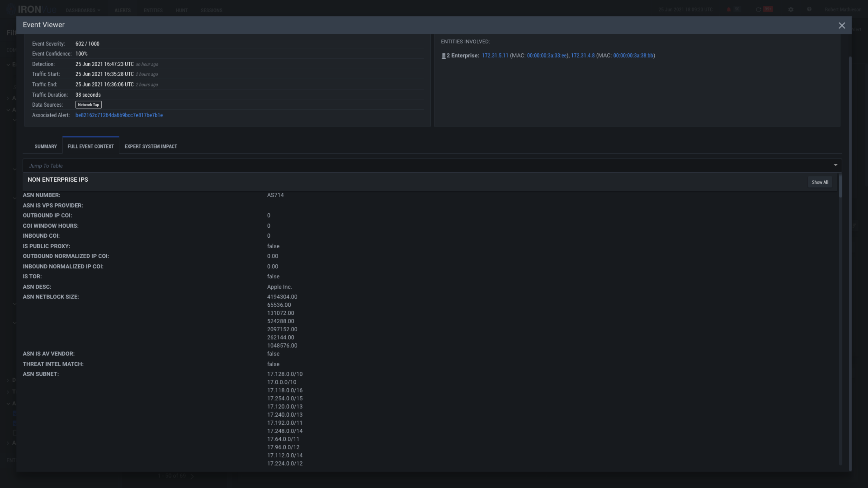
Task: Click the red alerts bell icon
Action: tap(729, 9)
